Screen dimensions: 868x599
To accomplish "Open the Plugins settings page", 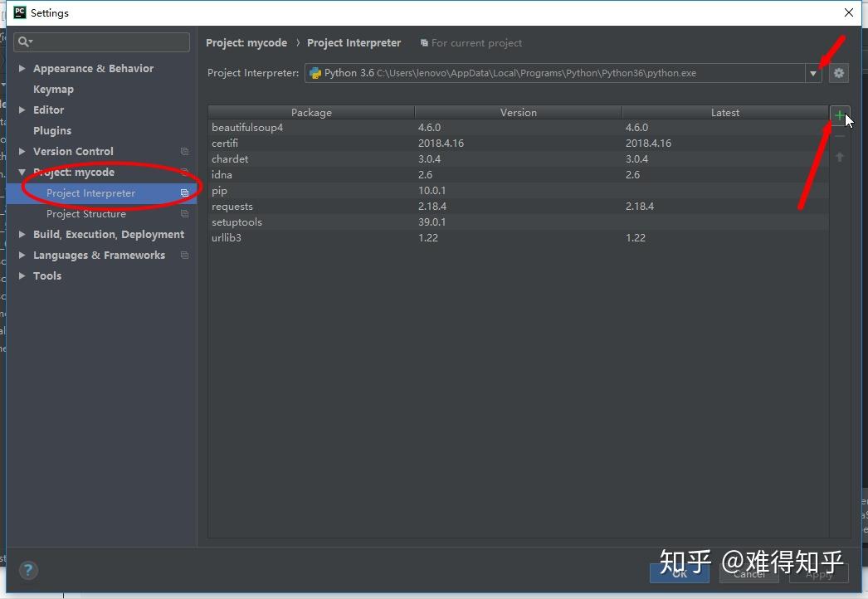I will click(x=52, y=130).
